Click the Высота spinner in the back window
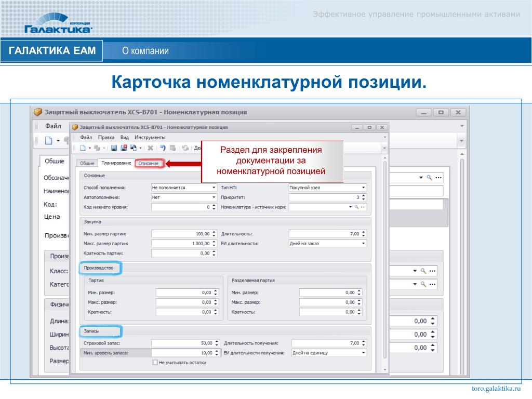Viewport: 532px width, 399px height. 433,348
